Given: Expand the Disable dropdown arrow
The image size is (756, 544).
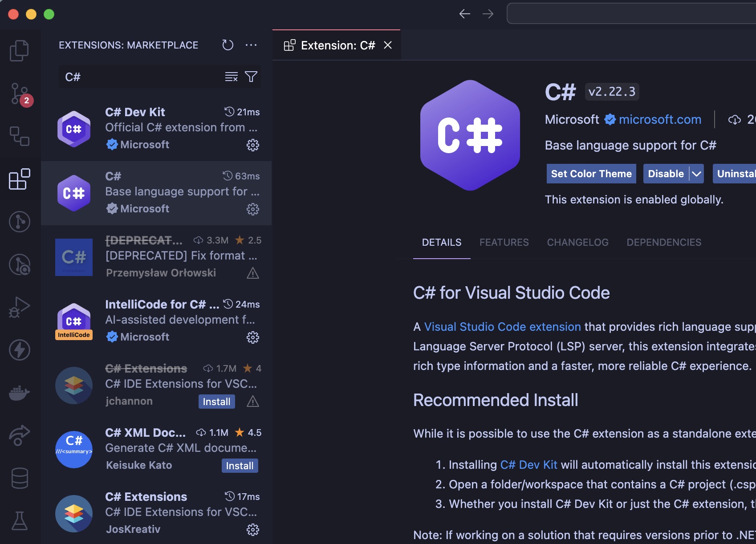Looking at the screenshot, I should tap(696, 174).
